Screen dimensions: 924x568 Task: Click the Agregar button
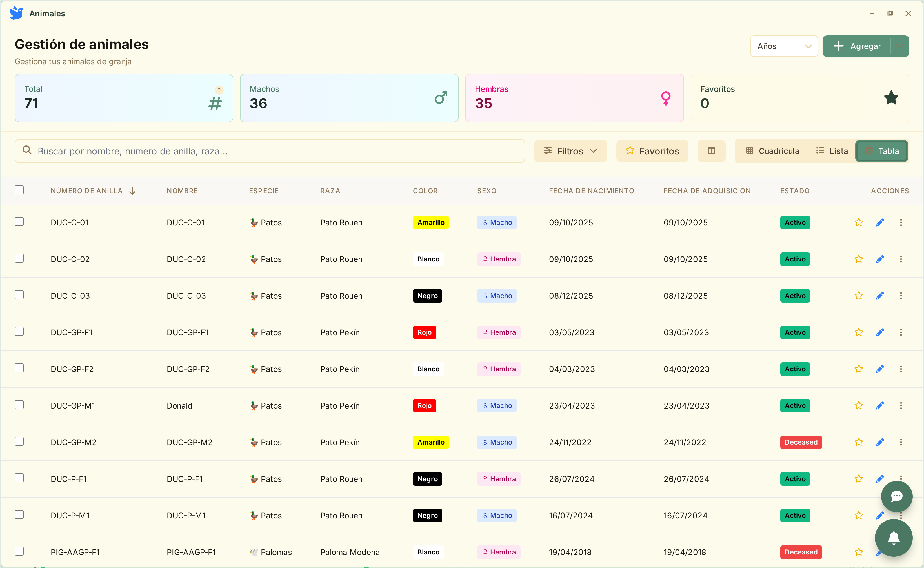coord(856,46)
